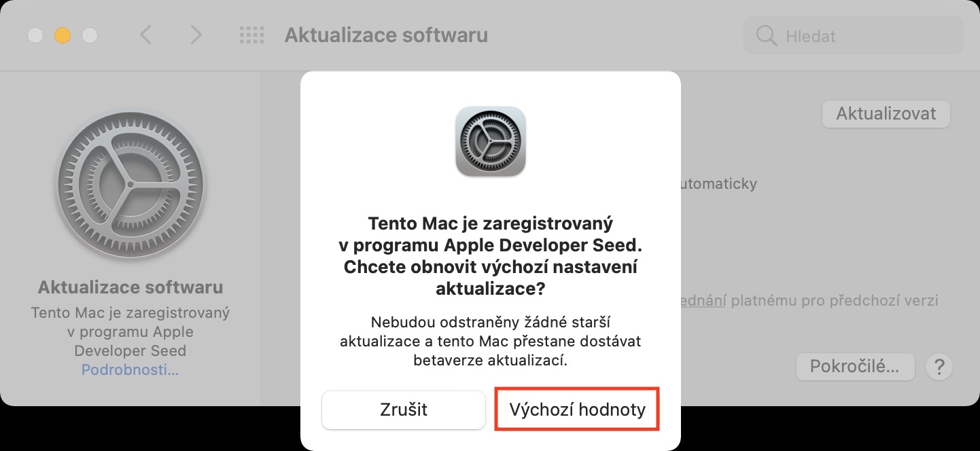The image size is (980, 451).
Task: Go forward with the right chevron arrow
Action: point(196,35)
